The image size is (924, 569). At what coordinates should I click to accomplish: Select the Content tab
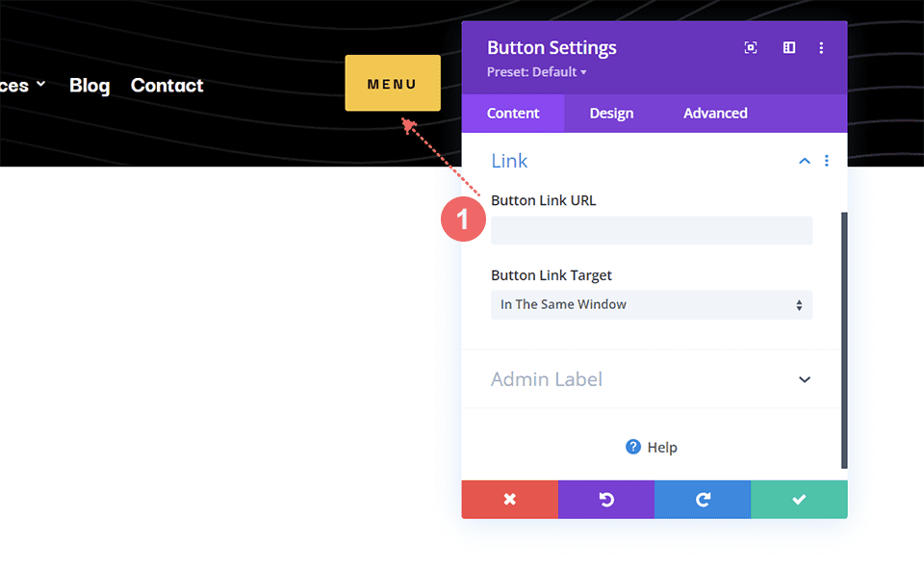tap(513, 113)
